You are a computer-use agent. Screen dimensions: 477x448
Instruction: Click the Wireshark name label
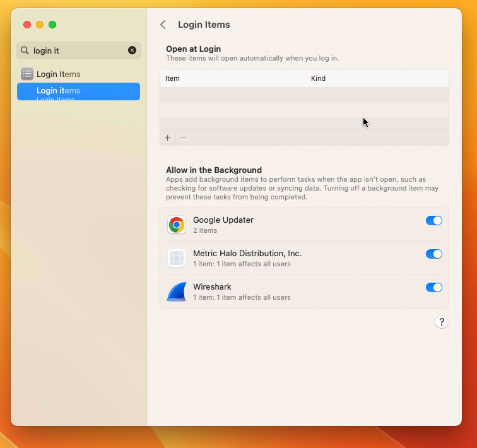pyautogui.click(x=213, y=287)
